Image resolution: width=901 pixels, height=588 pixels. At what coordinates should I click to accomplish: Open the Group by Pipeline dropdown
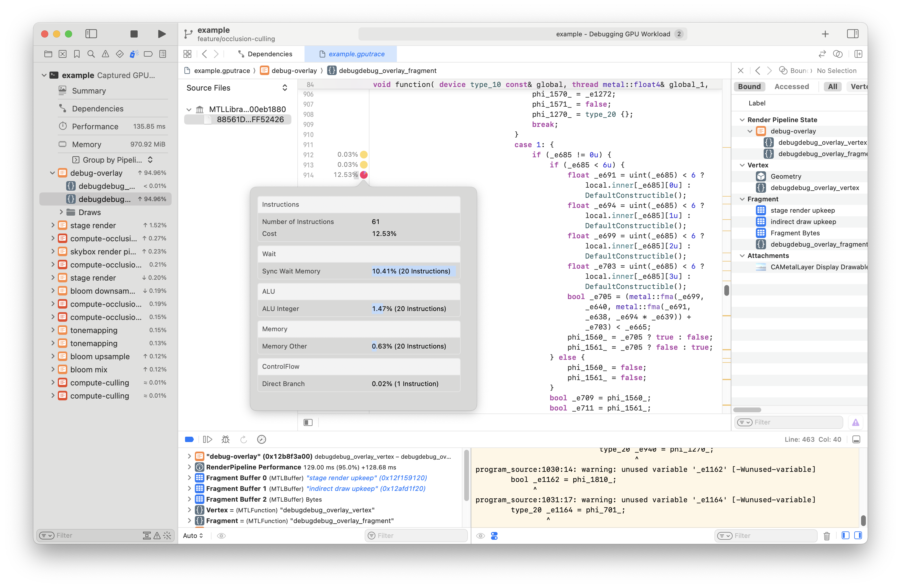pos(113,160)
